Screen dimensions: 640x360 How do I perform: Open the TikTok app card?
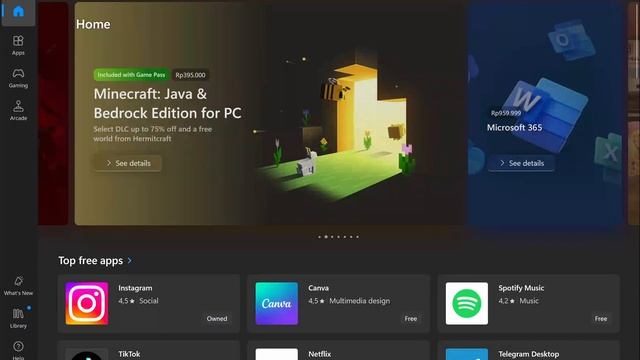click(x=149, y=350)
